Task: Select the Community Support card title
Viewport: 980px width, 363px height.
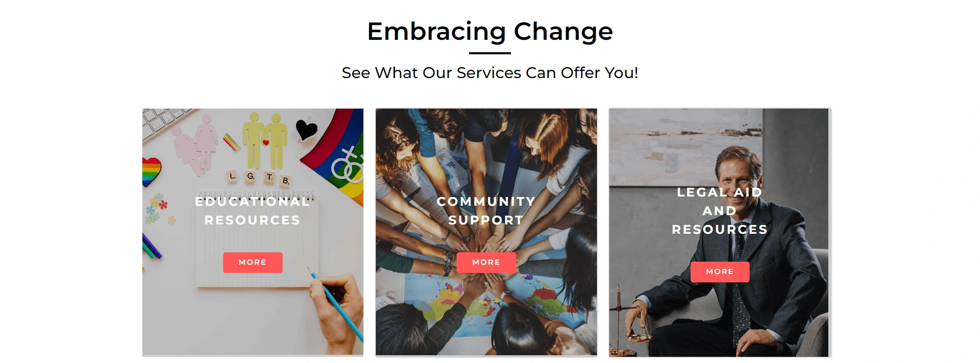Action: click(486, 211)
